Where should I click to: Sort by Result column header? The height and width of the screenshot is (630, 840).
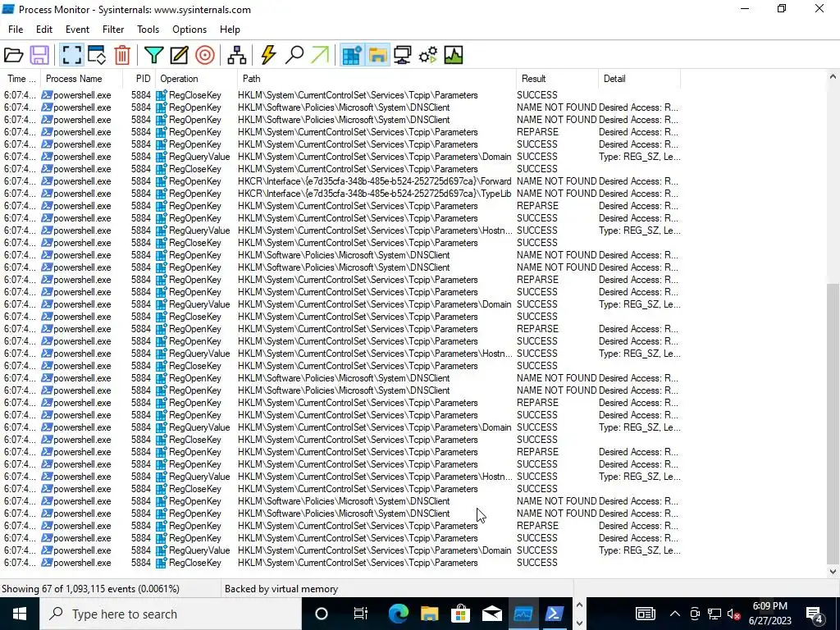(557, 78)
